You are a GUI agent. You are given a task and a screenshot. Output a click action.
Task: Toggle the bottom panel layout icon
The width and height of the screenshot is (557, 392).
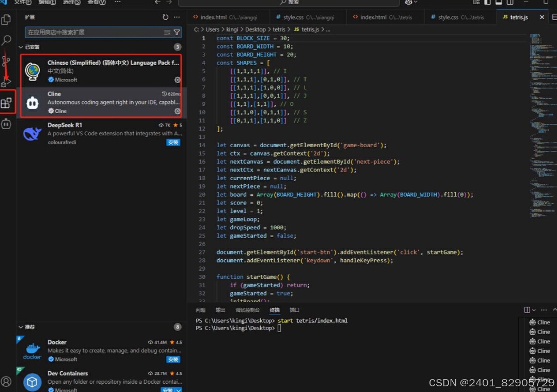tap(499, 2)
